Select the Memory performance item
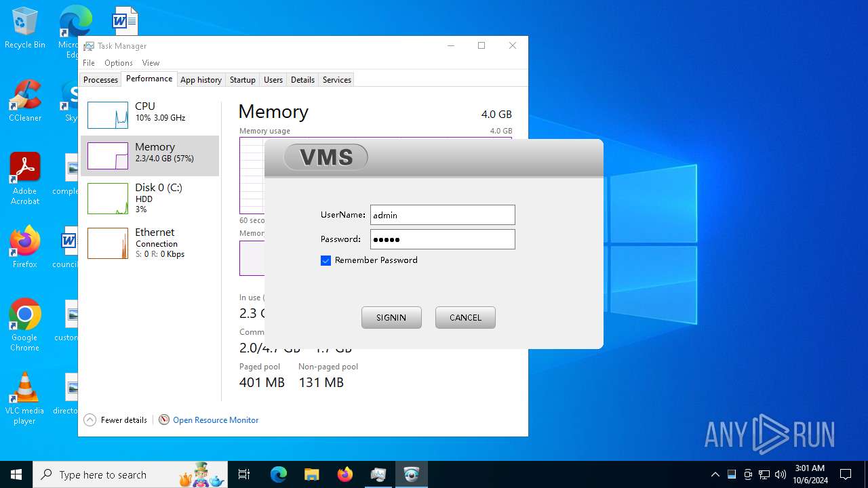This screenshot has height=488, width=868. (x=150, y=156)
